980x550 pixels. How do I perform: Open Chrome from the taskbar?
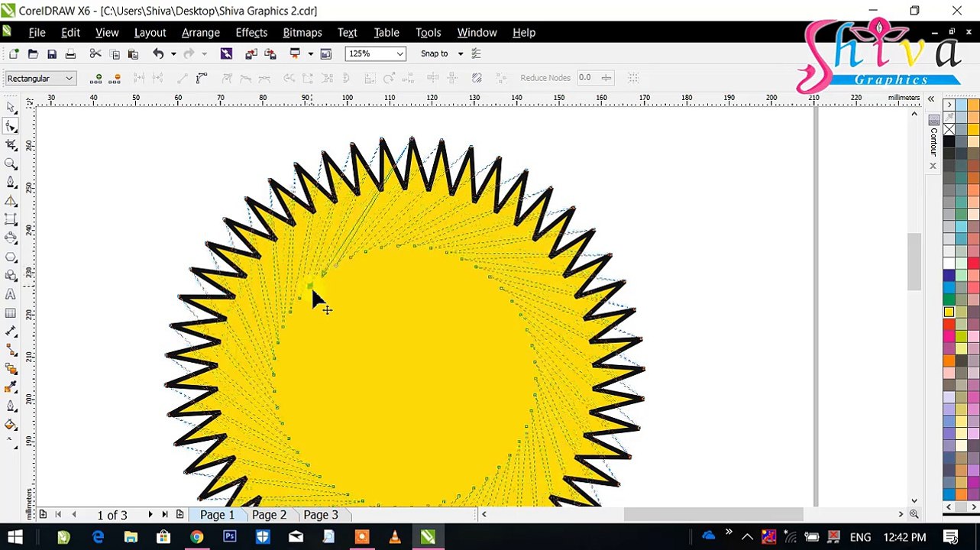click(196, 537)
